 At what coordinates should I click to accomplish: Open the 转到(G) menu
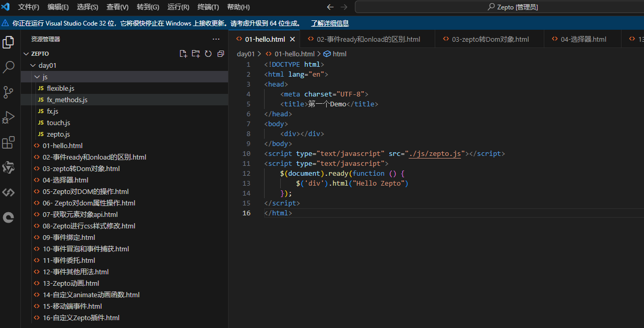click(x=148, y=7)
